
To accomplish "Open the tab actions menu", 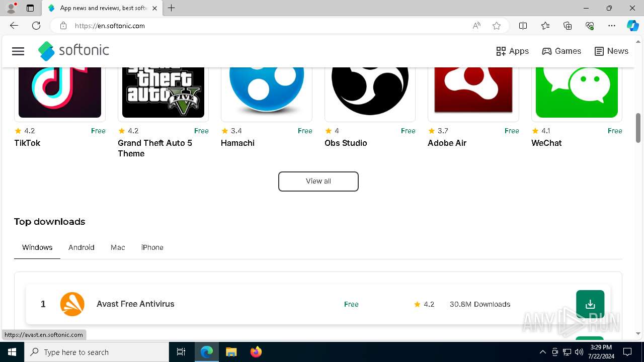I will (30, 8).
